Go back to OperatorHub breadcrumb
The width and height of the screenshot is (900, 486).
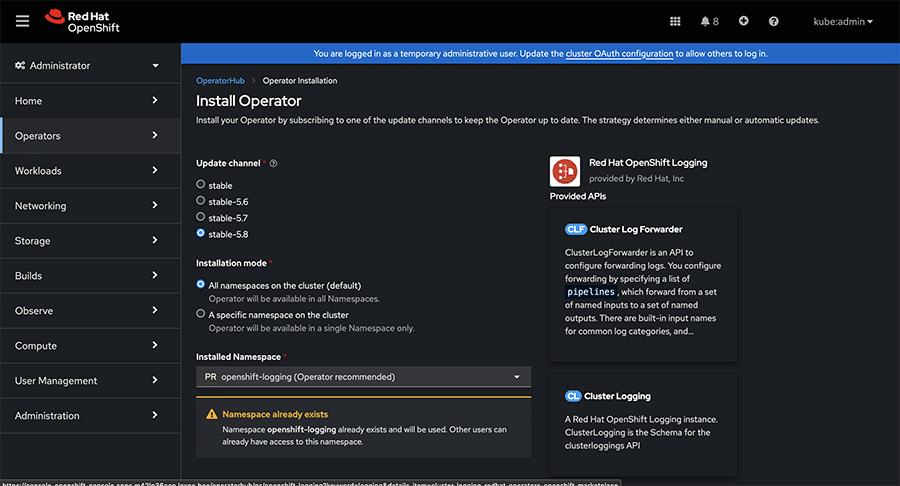[221, 80]
